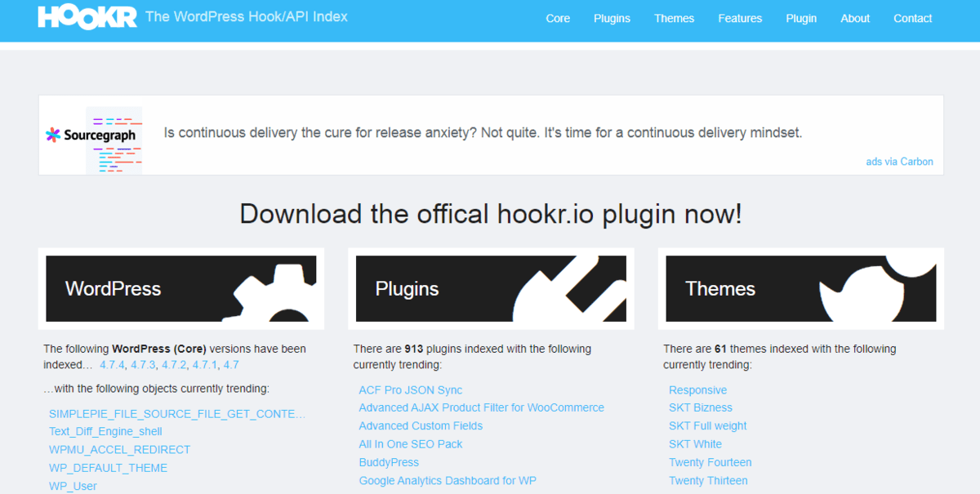Viewport: 980px width, 494px height.
Task: Open Advanced Custom Fields plugin
Action: click(x=421, y=425)
